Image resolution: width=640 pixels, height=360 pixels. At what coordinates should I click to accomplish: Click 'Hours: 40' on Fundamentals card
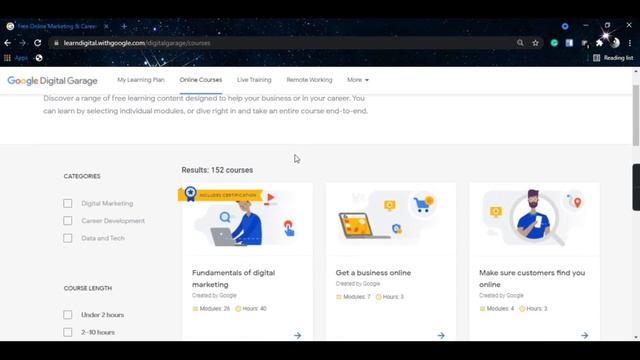pos(251,309)
